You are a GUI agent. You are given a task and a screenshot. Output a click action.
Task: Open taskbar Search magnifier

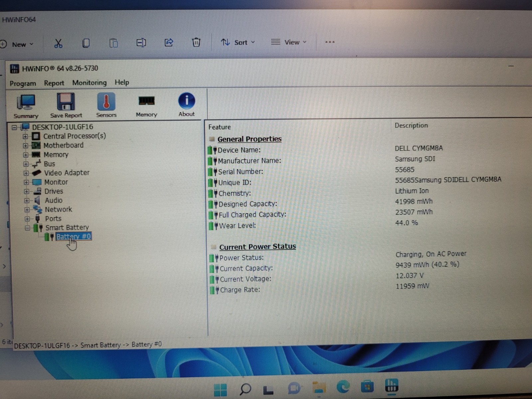pyautogui.click(x=245, y=389)
